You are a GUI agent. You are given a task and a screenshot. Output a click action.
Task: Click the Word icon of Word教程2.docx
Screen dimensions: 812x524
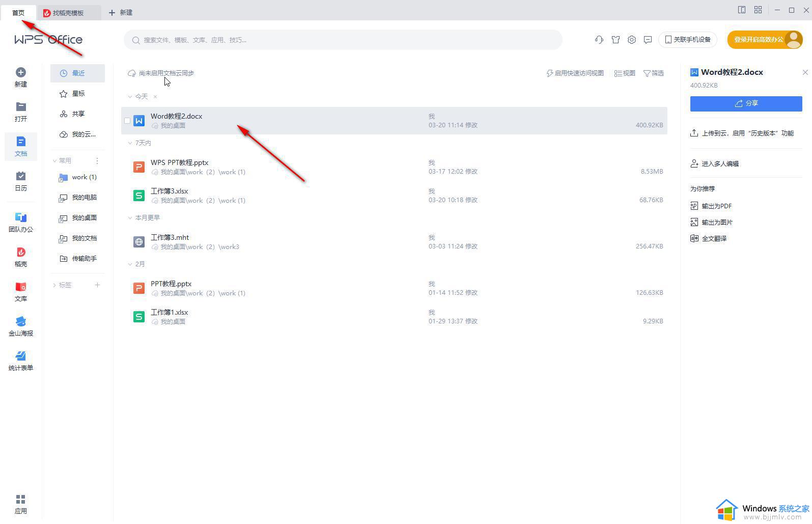(139, 121)
